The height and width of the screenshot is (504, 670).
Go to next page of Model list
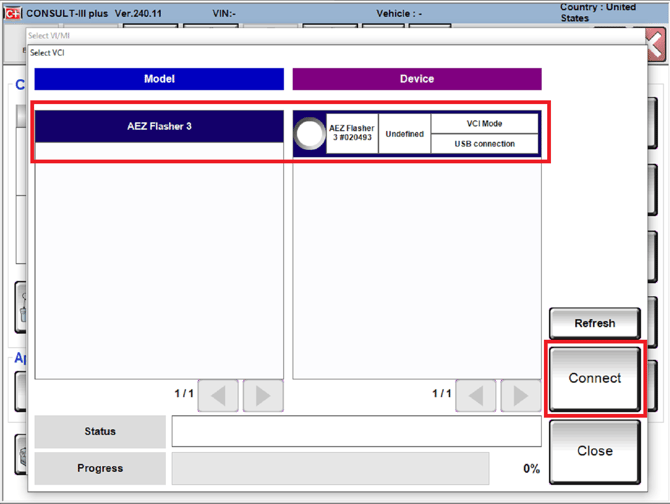(263, 396)
